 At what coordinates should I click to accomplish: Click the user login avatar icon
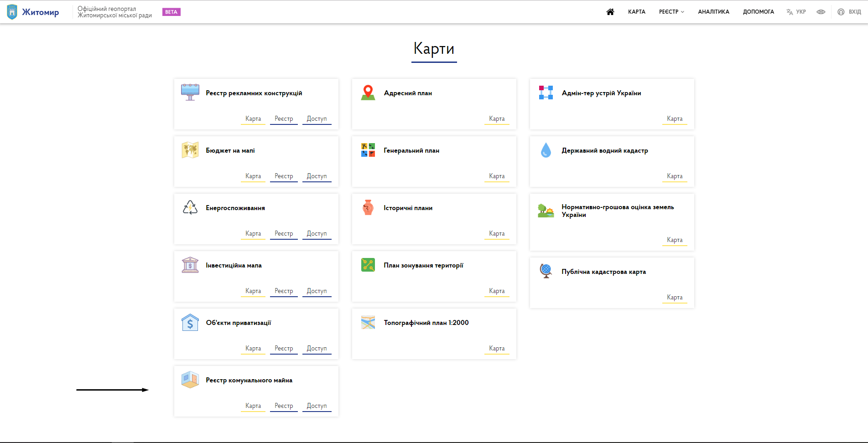[x=841, y=12]
